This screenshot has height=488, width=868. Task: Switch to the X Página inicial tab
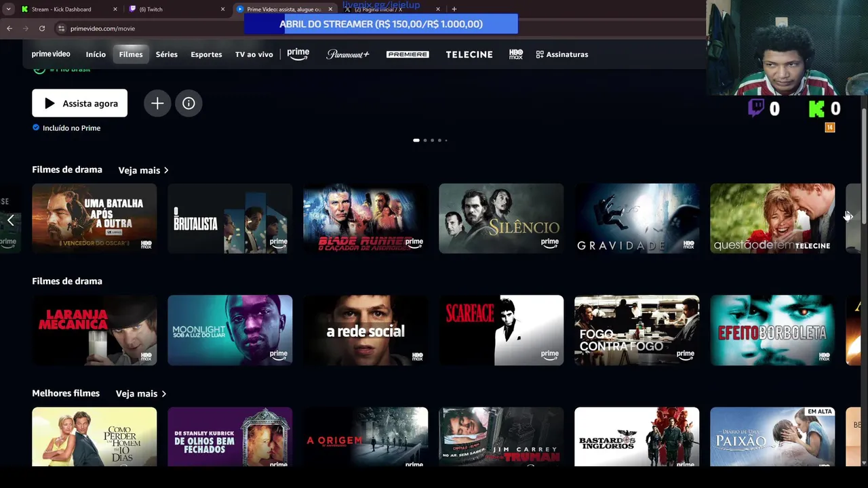tap(391, 9)
